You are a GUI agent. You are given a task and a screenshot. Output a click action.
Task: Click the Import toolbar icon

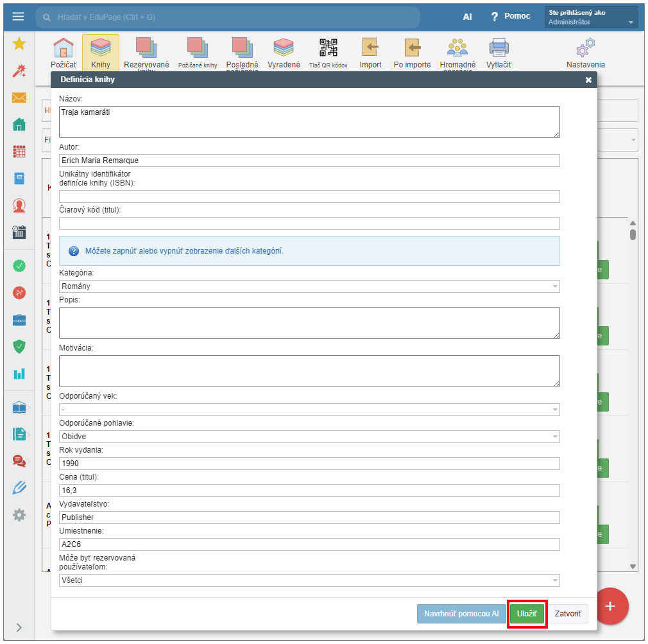point(370,49)
